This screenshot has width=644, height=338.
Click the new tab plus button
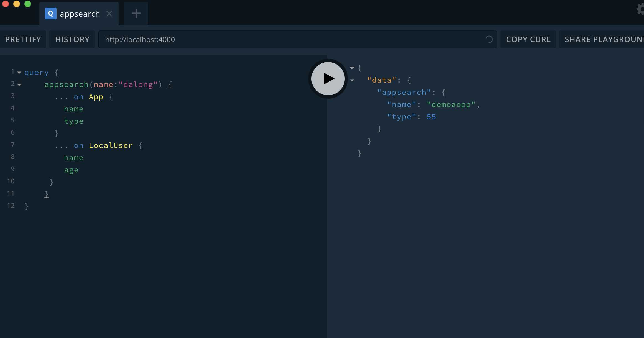(136, 13)
